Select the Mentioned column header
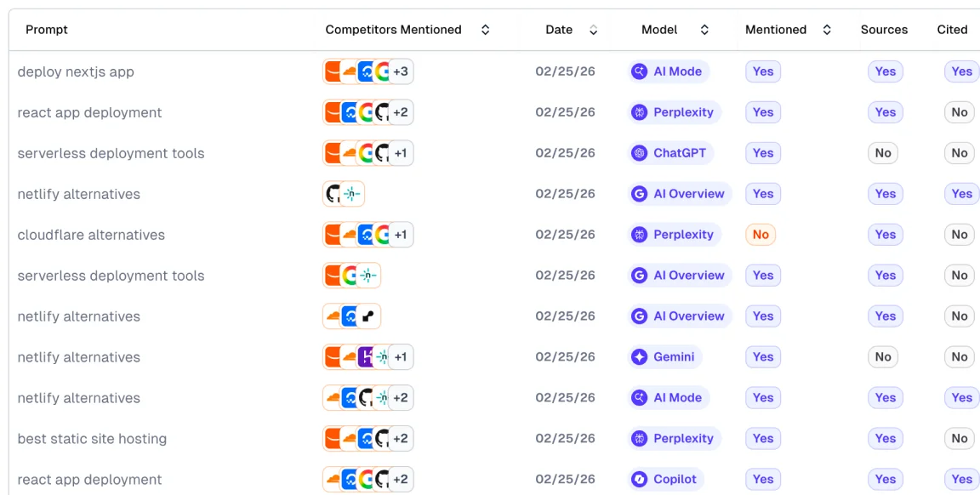The height and width of the screenshot is (495, 980). [775, 29]
